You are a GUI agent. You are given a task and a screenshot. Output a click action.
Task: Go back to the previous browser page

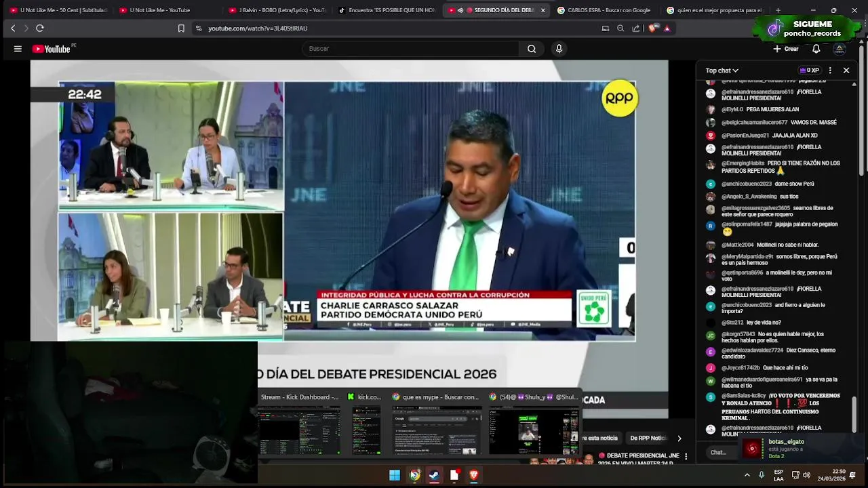tap(13, 28)
